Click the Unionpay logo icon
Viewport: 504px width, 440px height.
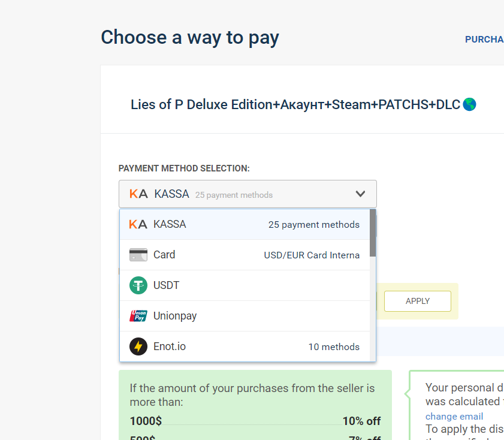click(138, 316)
